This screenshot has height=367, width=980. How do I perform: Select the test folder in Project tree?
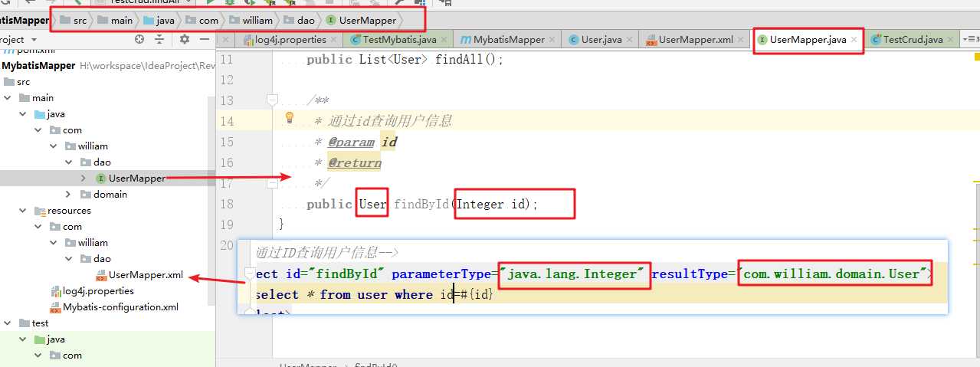pos(40,323)
